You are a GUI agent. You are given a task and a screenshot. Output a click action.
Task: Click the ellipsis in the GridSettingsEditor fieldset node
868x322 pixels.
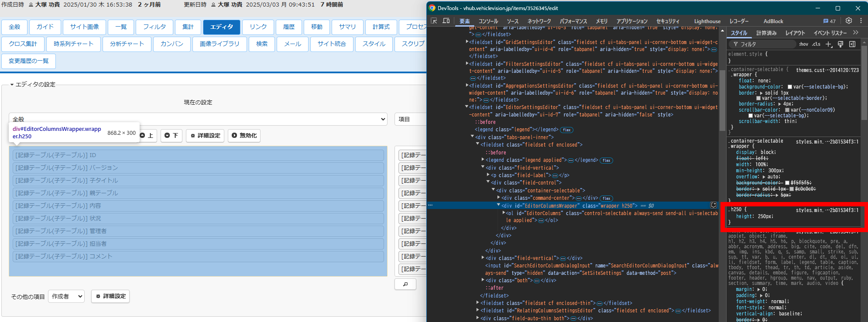714,50
